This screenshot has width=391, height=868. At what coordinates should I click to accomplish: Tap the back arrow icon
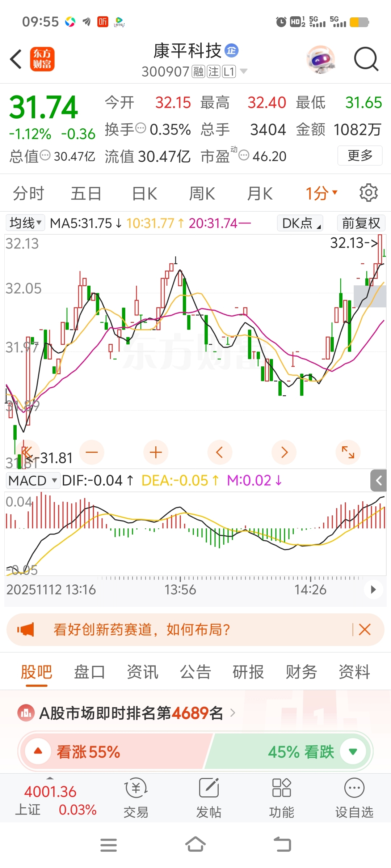coord(16,59)
